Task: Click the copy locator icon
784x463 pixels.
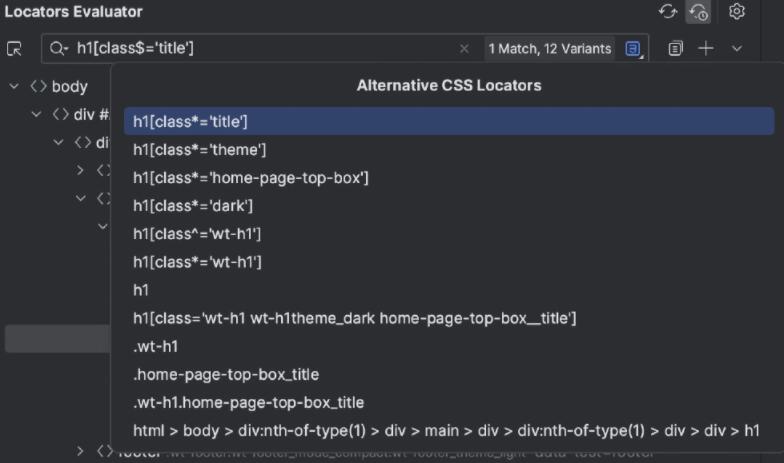Action: [x=676, y=48]
